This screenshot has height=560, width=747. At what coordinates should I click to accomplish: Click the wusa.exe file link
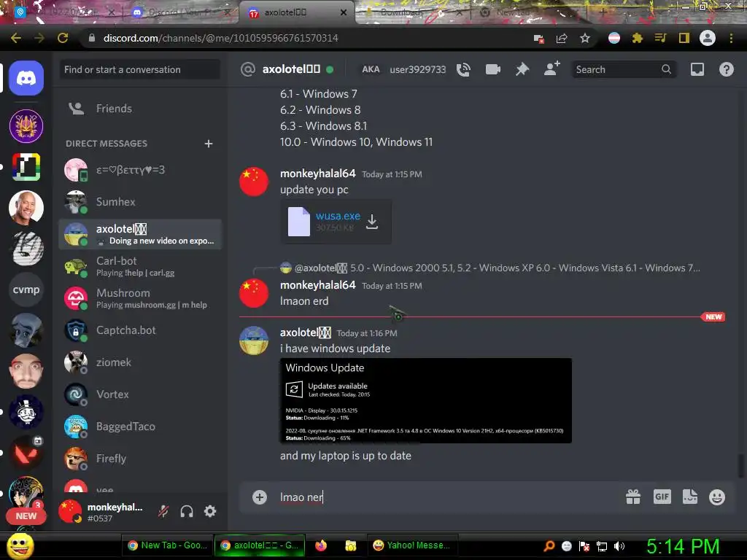[x=338, y=216]
